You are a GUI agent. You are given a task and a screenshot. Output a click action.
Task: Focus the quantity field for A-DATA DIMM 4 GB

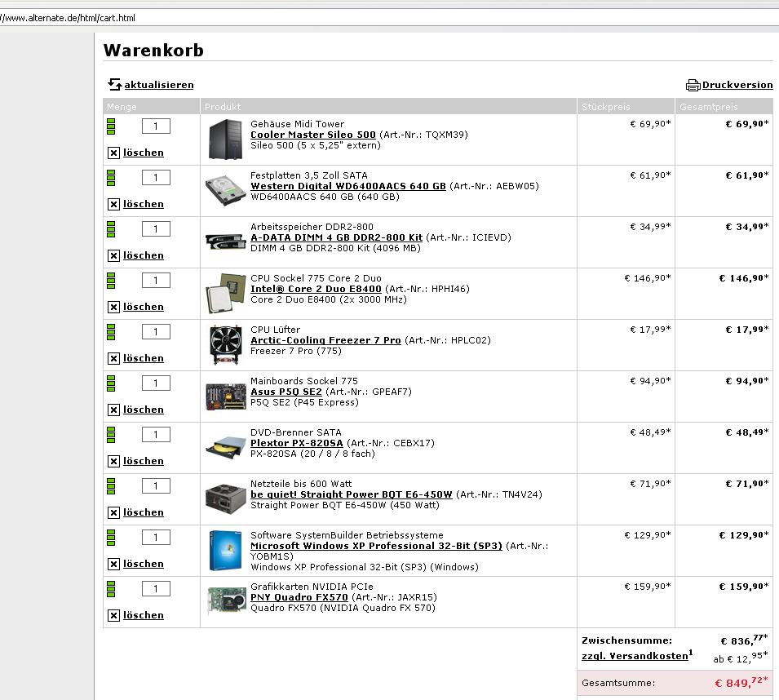pos(156,229)
